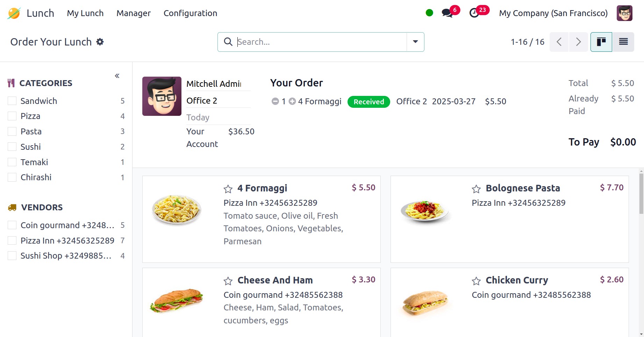Image resolution: width=644 pixels, height=337 pixels.
Task: Star the Bolognese Pasta product
Action: pos(476,189)
